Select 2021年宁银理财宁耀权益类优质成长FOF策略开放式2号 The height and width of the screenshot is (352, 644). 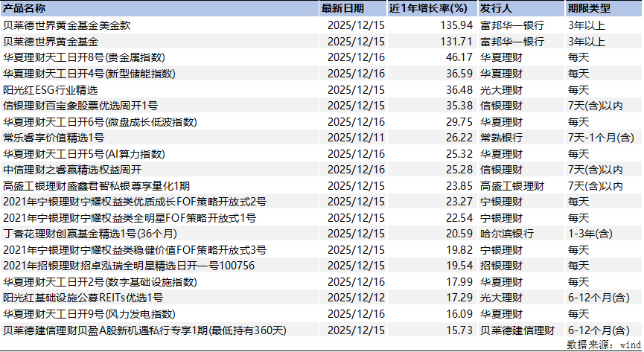135,202
